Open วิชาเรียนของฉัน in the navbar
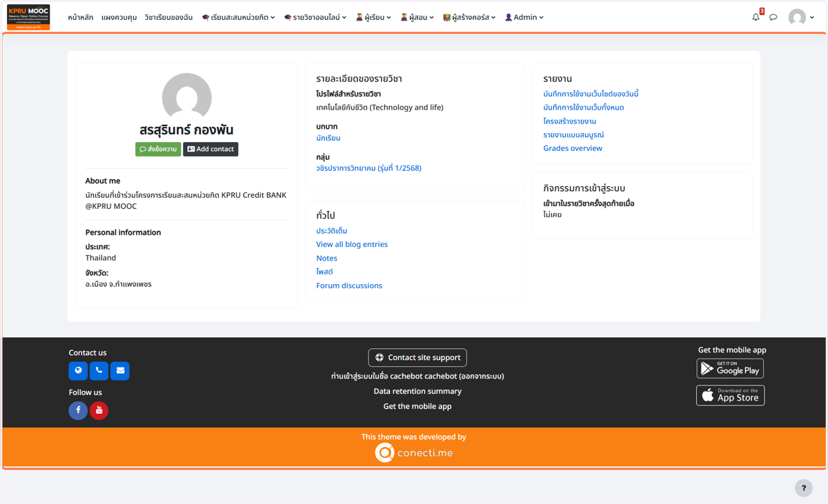Viewport: 828px width, 504px height. click(x=168, y=17)
